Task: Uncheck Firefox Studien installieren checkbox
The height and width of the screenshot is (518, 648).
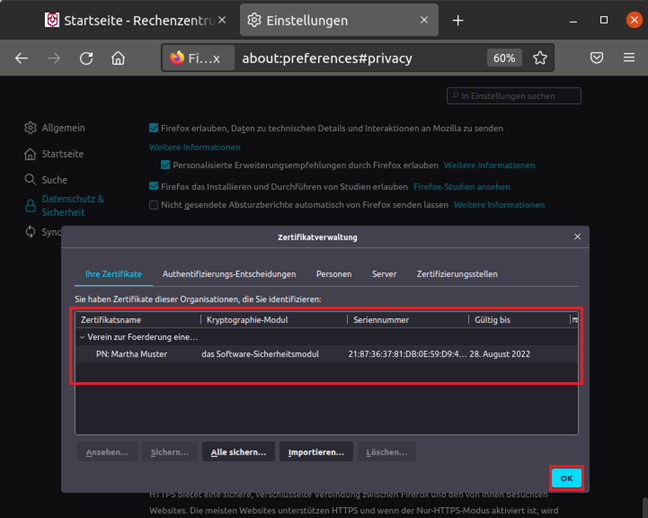Action: (153, 186)
